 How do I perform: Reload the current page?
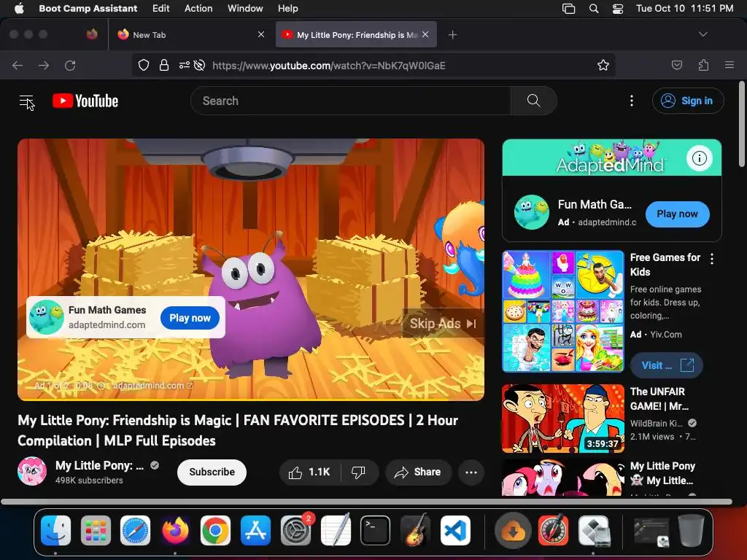70,65
